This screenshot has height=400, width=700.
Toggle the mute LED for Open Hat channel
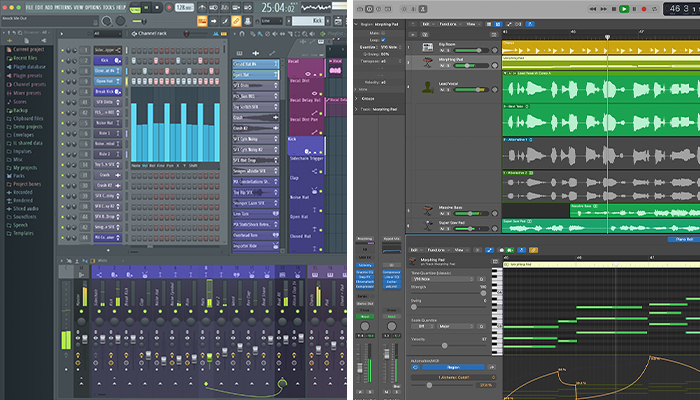tap(62, 82)
